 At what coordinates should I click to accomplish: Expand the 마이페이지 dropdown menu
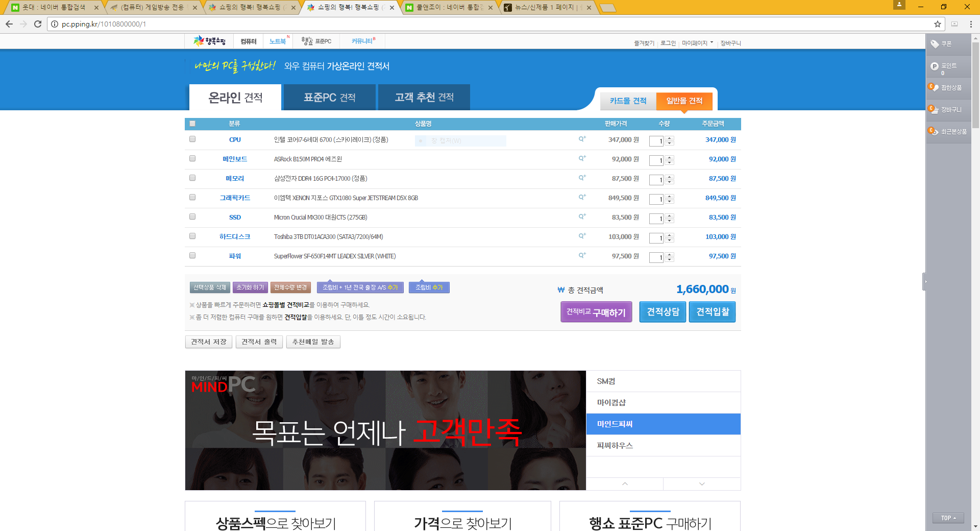[697, 43]
